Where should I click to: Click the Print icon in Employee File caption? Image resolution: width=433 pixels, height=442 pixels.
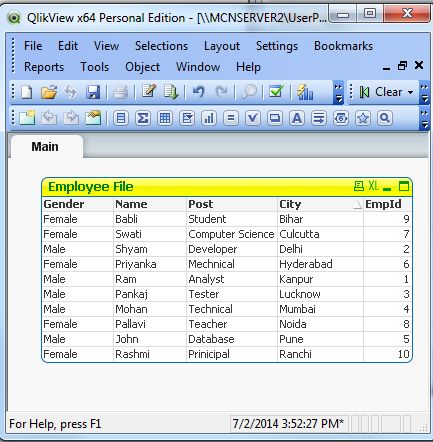click(359, 186)
